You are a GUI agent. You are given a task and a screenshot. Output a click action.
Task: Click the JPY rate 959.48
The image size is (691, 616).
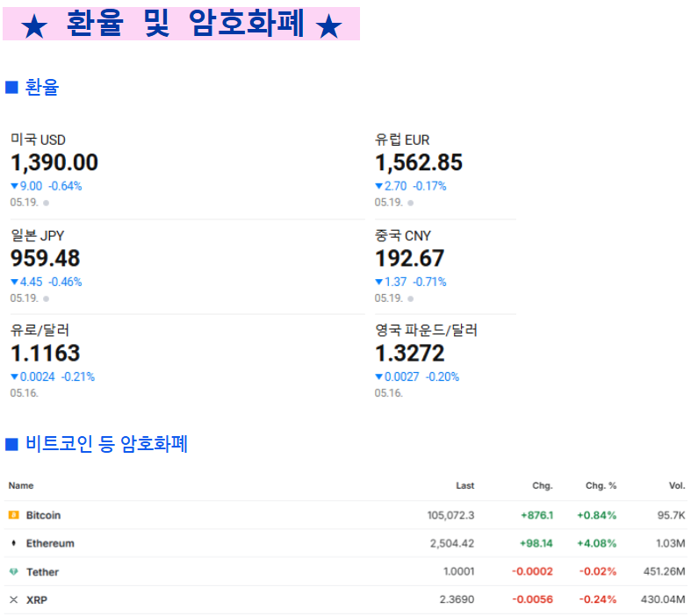[x=46, y=259]
